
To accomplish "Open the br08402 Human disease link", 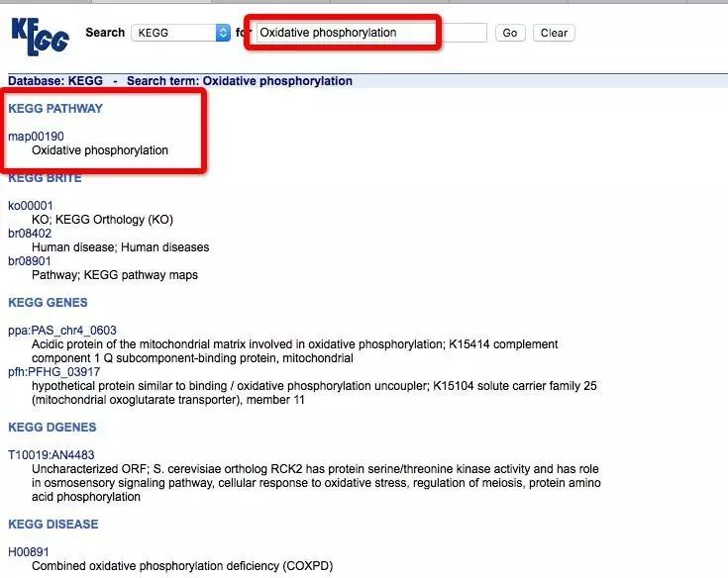I will (30, 234).
